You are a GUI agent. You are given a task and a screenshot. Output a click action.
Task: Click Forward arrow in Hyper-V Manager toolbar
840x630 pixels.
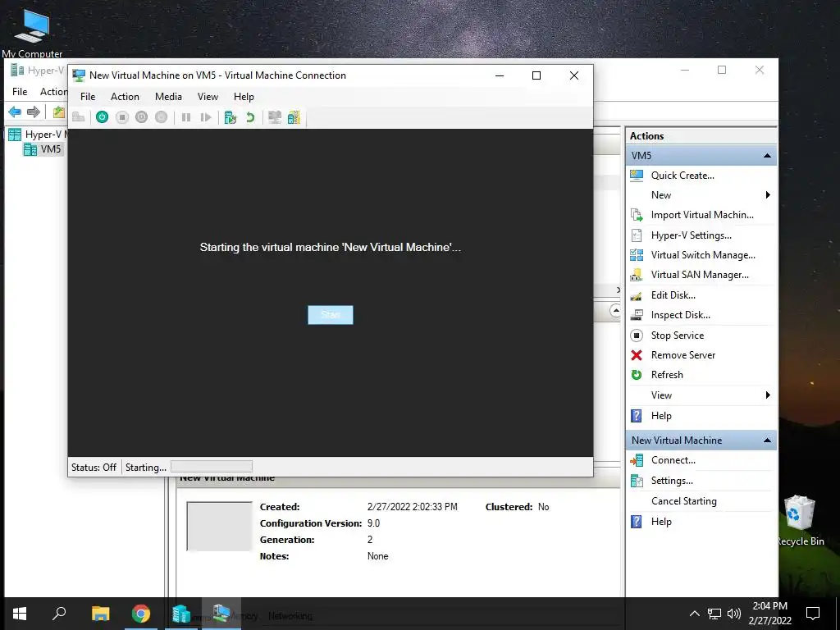click(33, 112)
